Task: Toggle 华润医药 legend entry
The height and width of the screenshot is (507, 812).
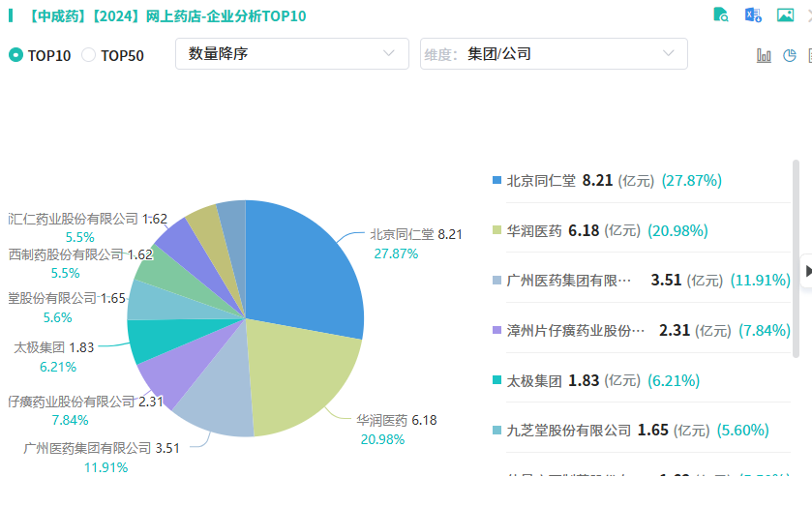Action: click(534, 230)
